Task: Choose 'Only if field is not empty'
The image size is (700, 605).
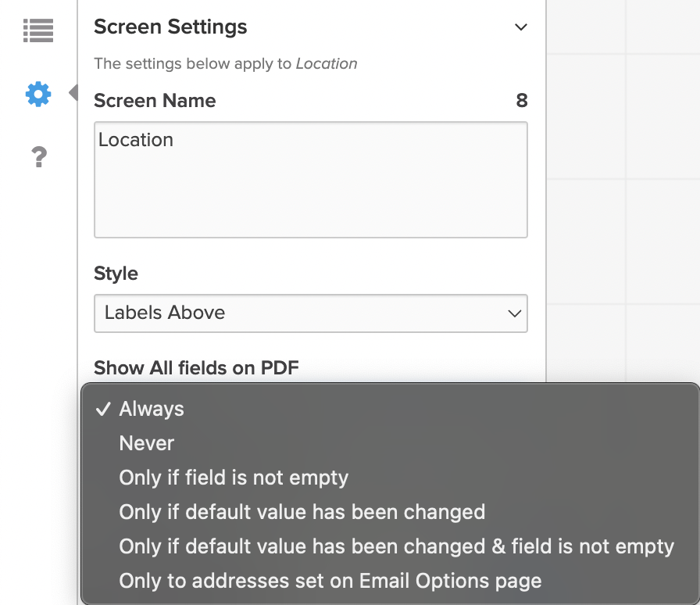Action: pyautogui.click(x=233, y=478)
